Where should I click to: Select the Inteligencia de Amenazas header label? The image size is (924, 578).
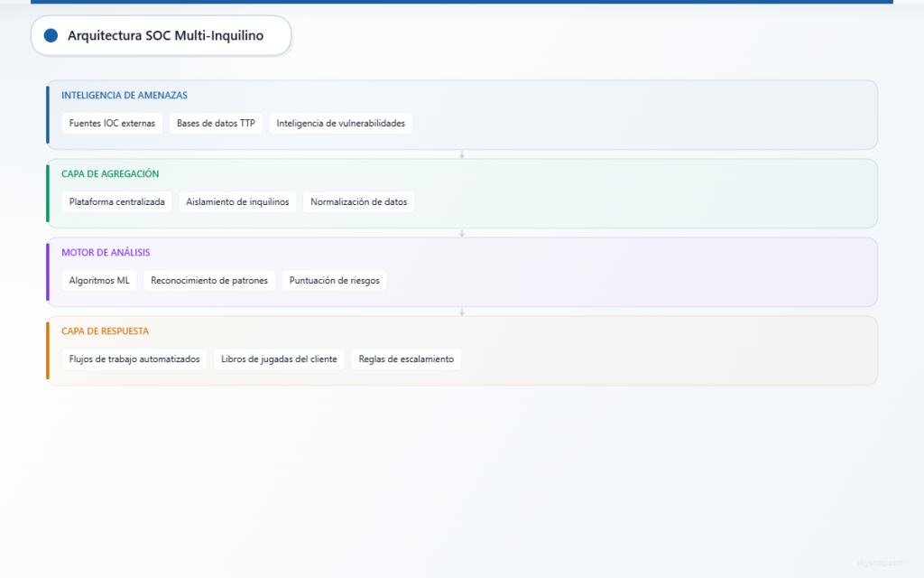(124, 95)
